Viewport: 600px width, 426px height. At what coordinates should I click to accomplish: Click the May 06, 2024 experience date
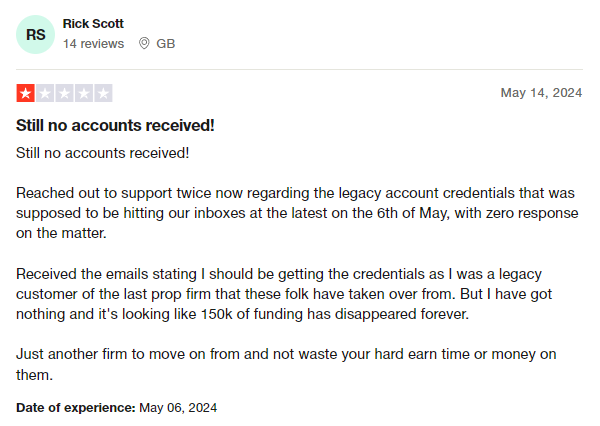pyautogui.click(x=178, y=408)
